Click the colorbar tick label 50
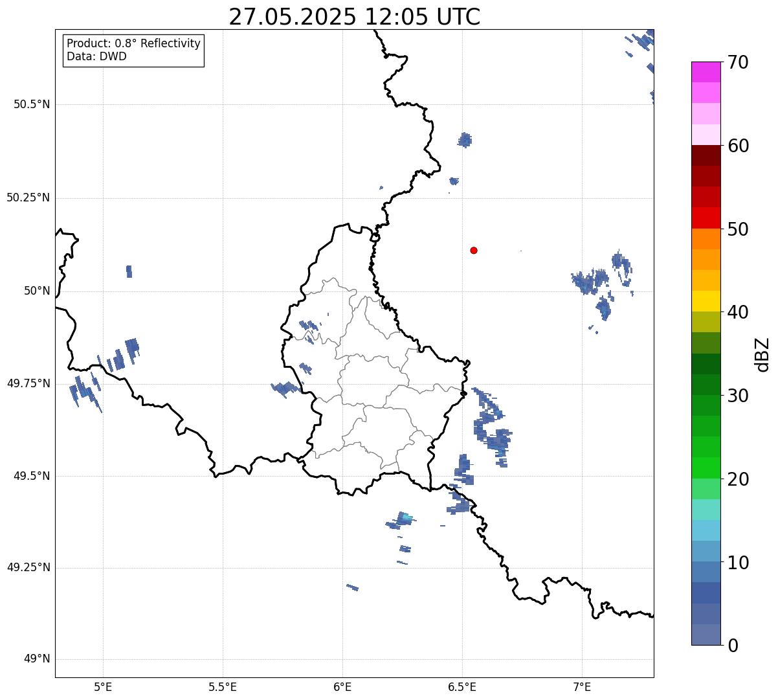Screen dimensions: 778x700 click(738, 229)
